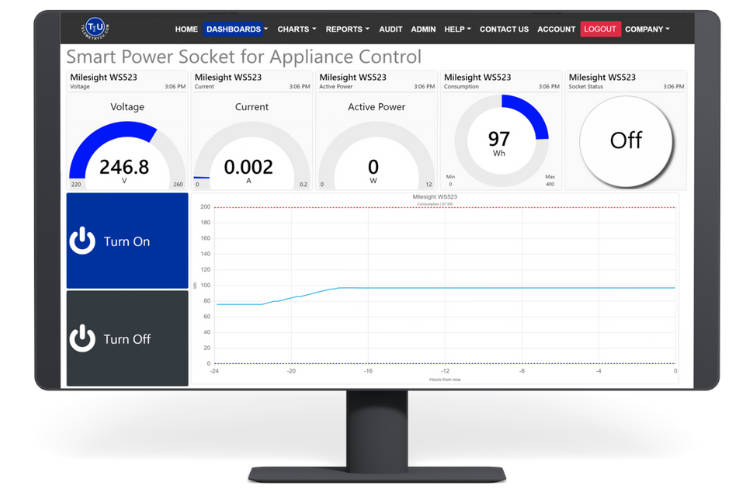Viewport: 753px width, 500px height.
Task: Click the Active Power gauge showing 0 W
Action: [x=376, y=156]
